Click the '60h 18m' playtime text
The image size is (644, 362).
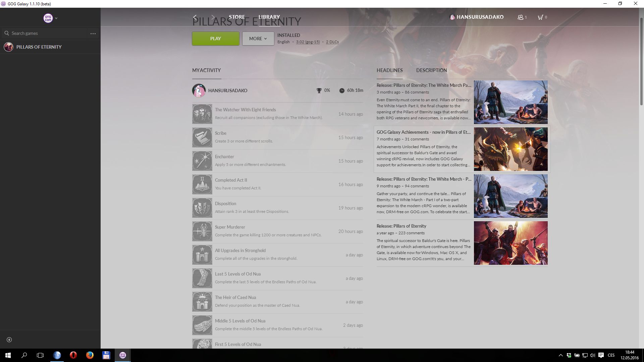[x=355, y=90]
